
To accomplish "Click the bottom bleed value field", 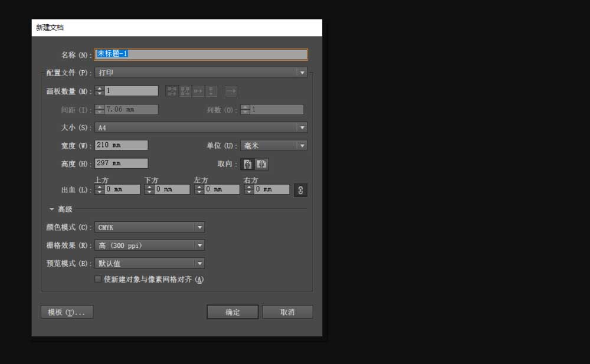I will click(x=172, y=189).
